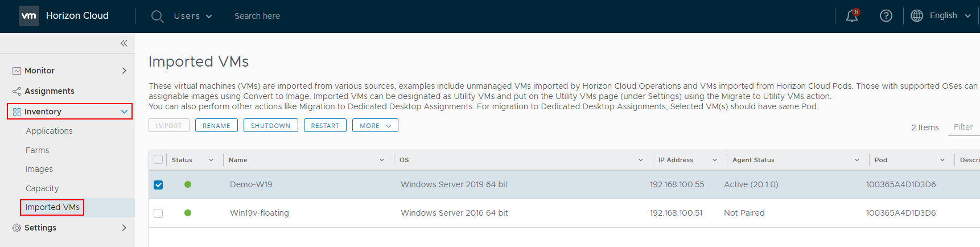Click the Settings gear icon in sidebar

(x=17, y=228)
